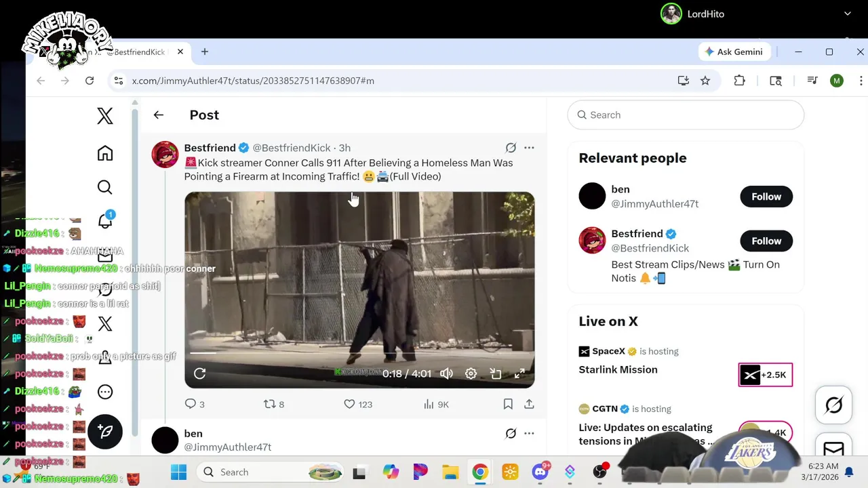Open a new browser tab with plus
The width and height of the screenshot is (868, 488).
(204, 52)
